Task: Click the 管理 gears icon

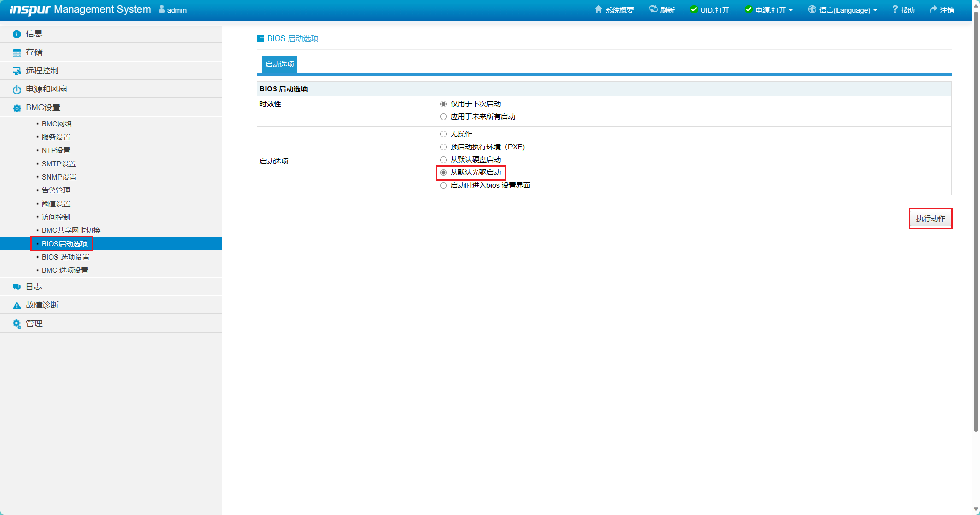Action: (x=17, y=324)
